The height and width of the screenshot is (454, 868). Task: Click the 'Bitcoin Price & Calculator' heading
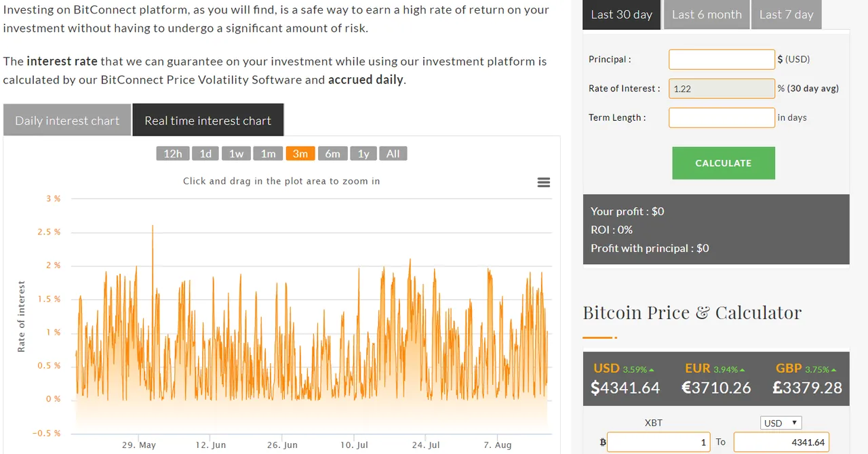(x=692, y=312)
